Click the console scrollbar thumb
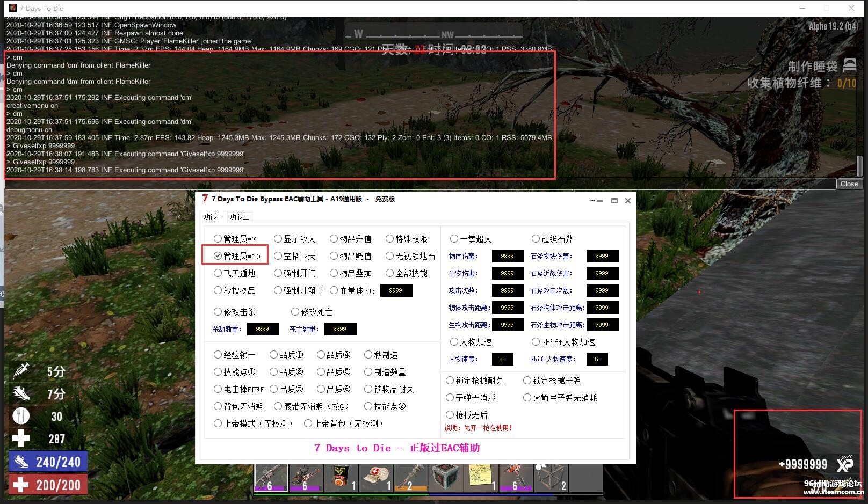868x504 pixels. coord(859,167)
